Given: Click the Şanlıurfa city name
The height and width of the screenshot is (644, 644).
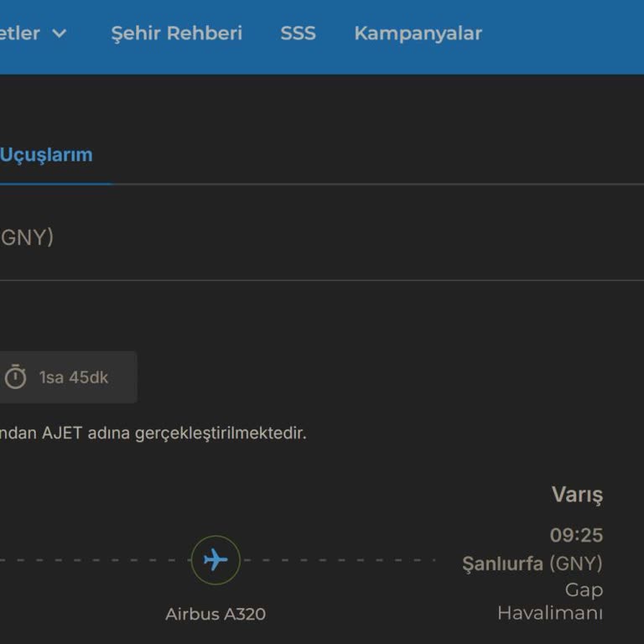Looking at the screenshot, I should 502,563.
